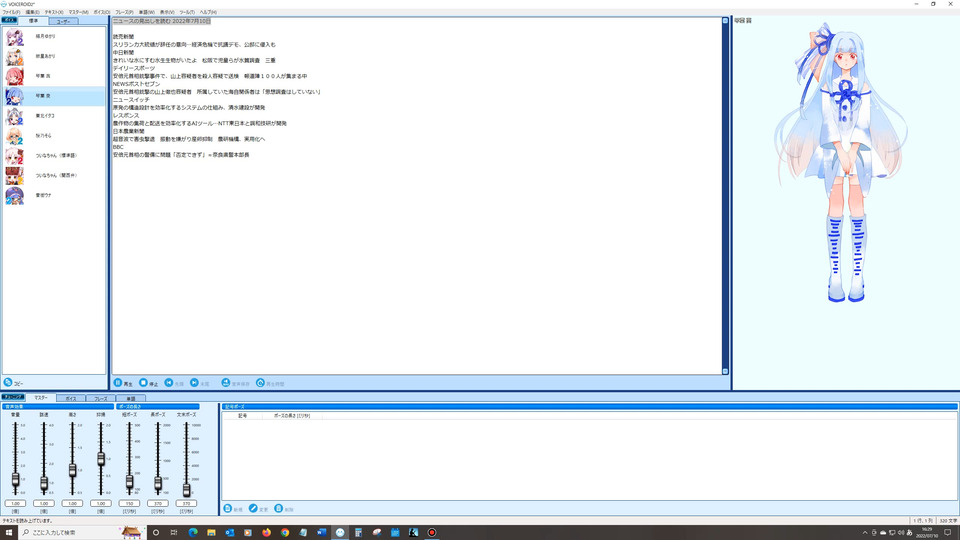The width and height of the screenshot is (960, 540).
Task: Open the マスター menu in menu bar
Action: click(x=78, y=12)
